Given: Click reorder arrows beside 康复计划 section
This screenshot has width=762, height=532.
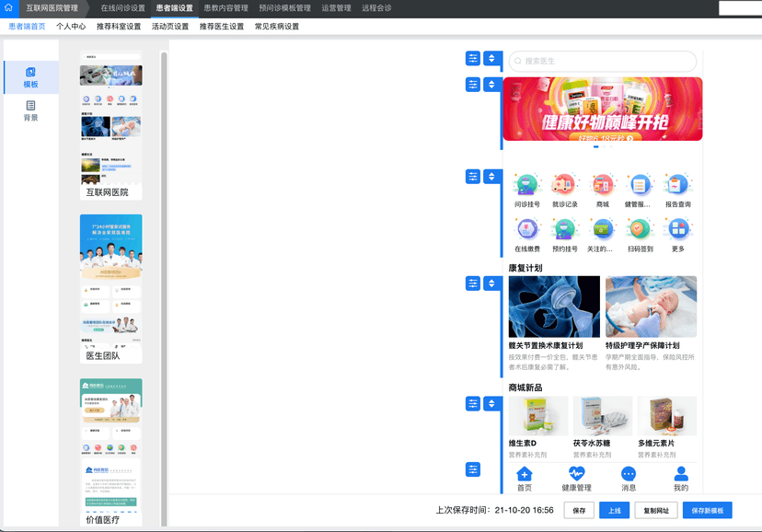Looking at the screenshot, I should [491, 283].
